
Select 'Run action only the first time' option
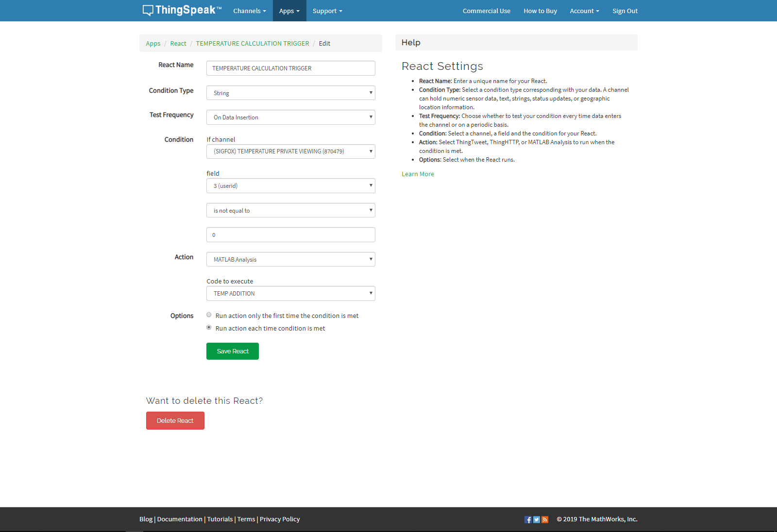click(x=209, y=315)
